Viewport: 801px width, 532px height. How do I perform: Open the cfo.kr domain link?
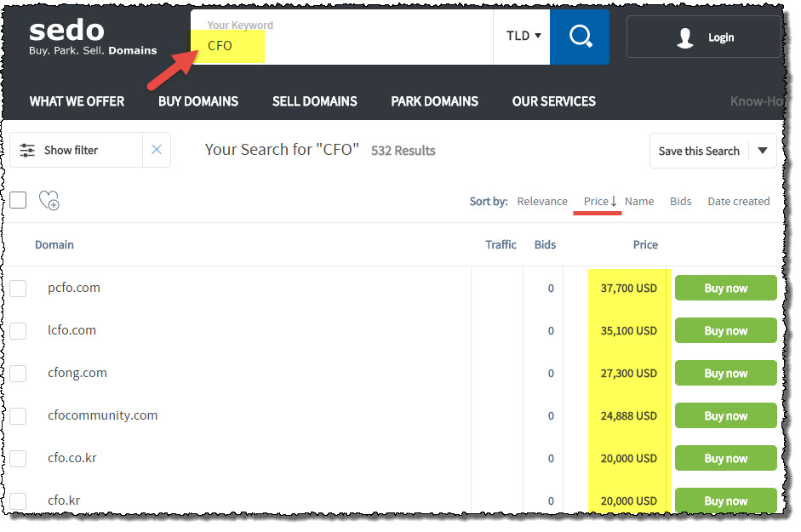coord(64,501)
